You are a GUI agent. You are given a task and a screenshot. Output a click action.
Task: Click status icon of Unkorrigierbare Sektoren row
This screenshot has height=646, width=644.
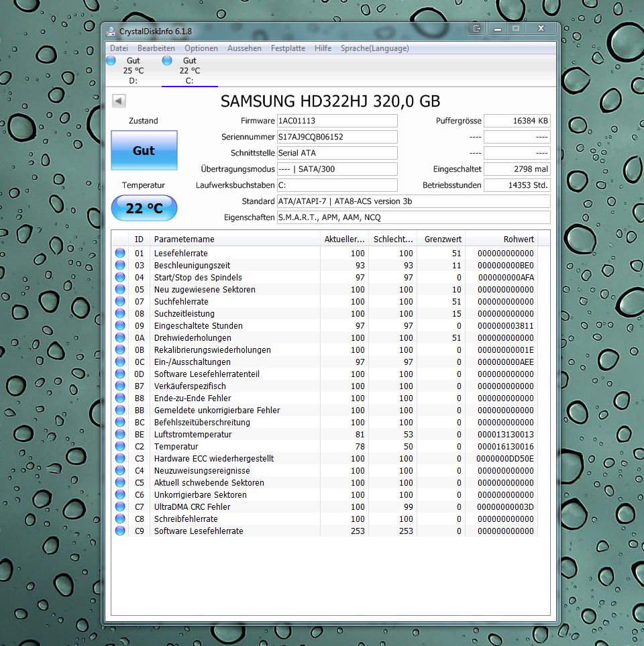point(120,494)
